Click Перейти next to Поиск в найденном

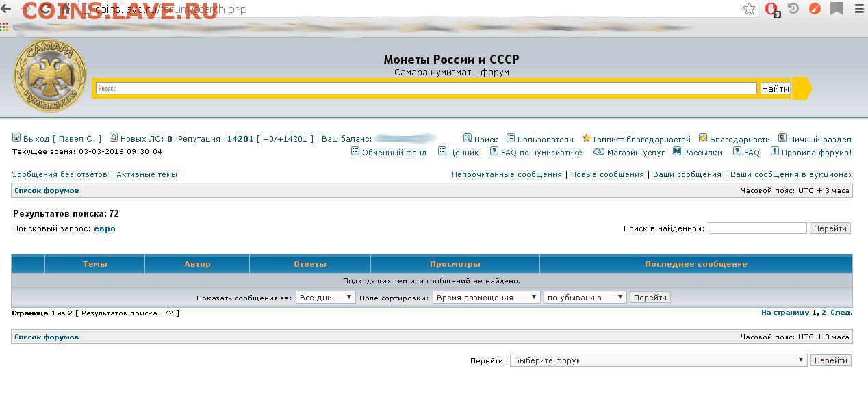click(830, 228)
